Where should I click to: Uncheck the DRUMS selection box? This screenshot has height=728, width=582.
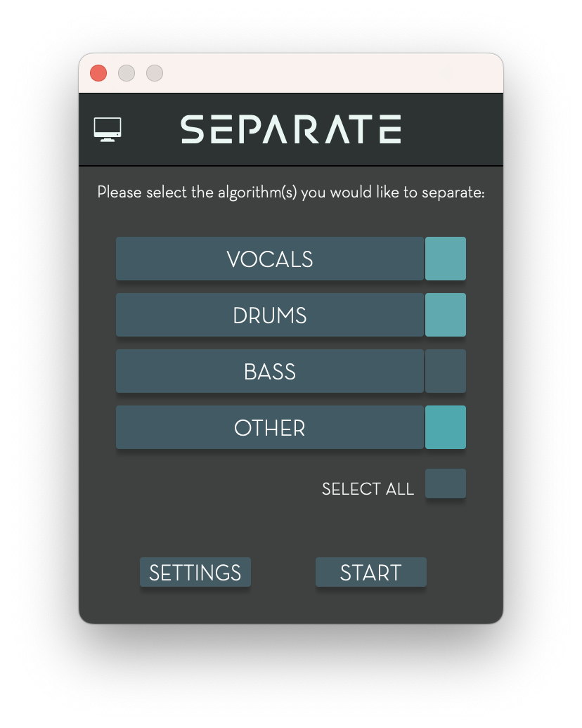click(446, 315)
